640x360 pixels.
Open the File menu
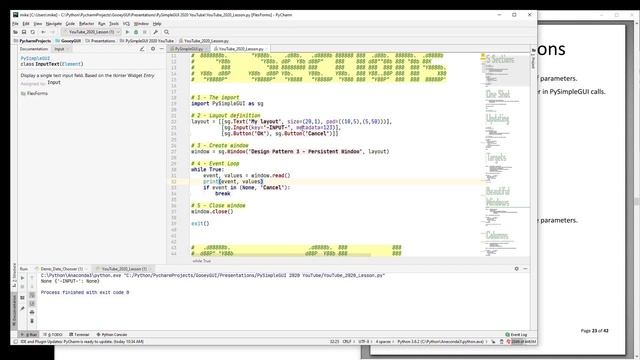15,24
